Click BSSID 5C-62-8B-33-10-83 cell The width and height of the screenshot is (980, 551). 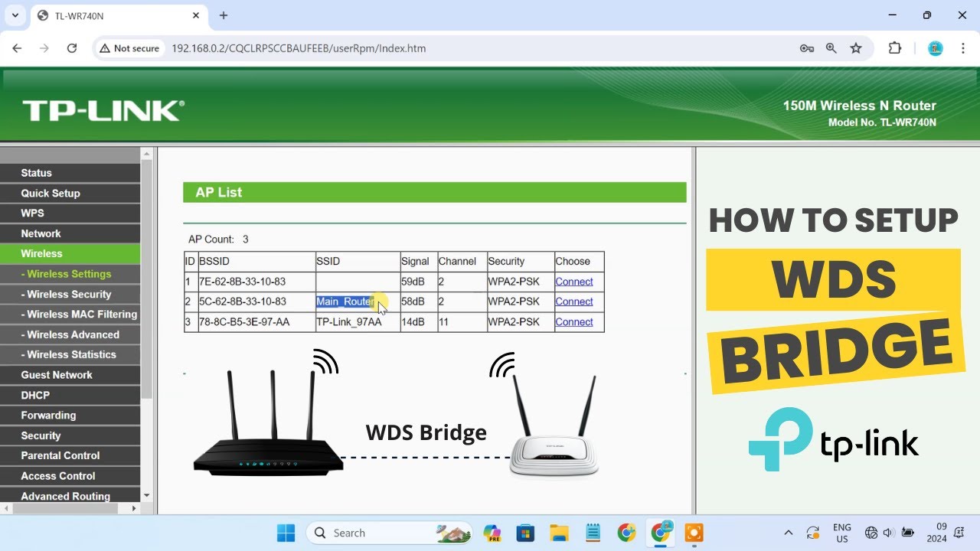point(256,302)
